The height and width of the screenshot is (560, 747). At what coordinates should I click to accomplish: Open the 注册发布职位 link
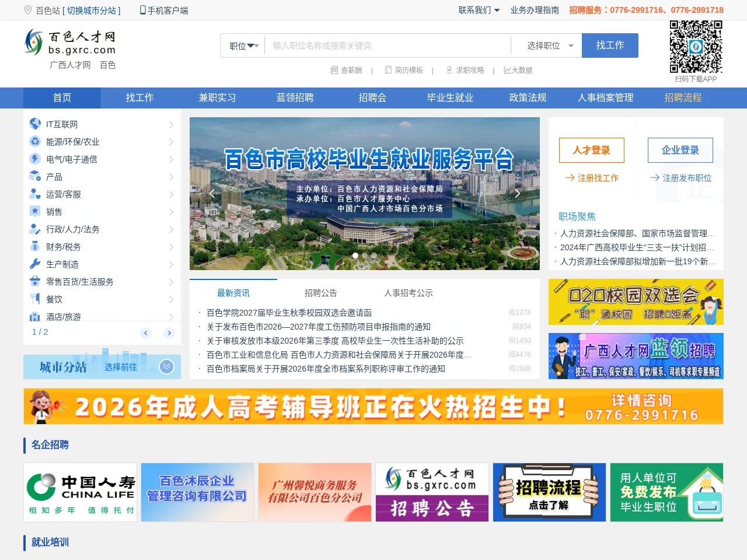[x=681, y=178]
